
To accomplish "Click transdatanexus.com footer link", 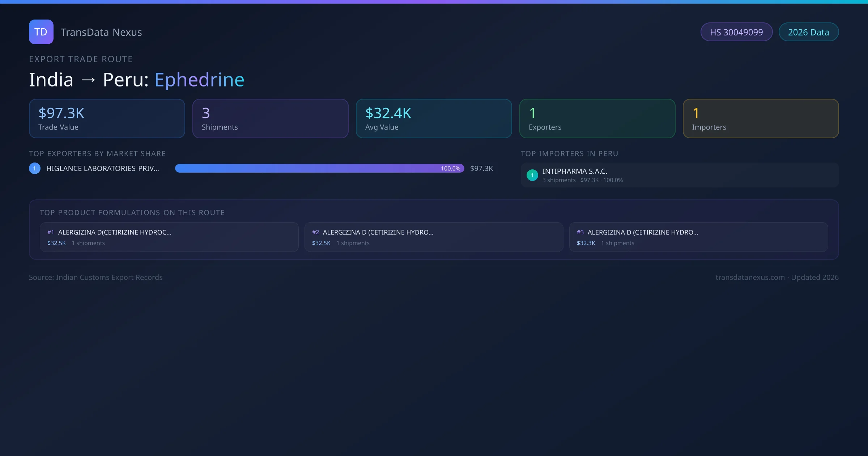I will click(750, 278).
